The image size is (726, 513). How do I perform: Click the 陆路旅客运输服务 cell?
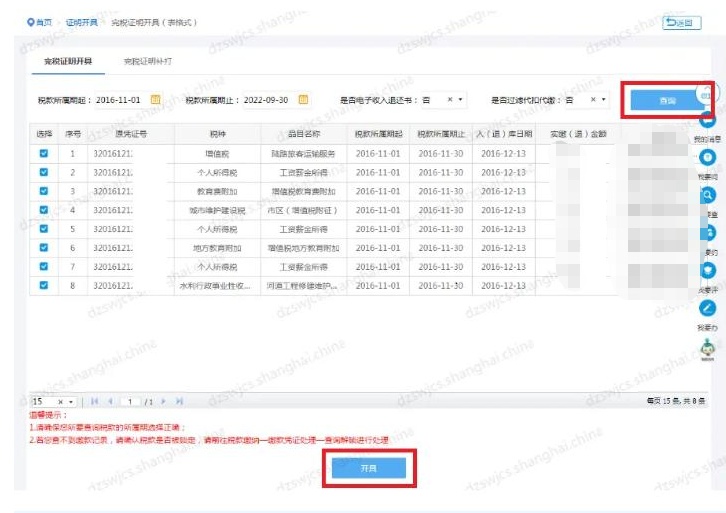[x=304, y=153]
